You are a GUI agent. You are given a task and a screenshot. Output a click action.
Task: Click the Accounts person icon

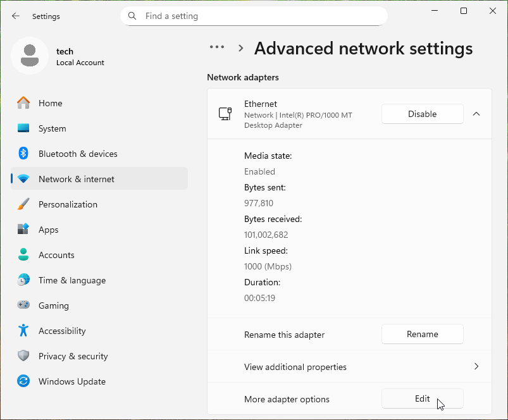[23, 254]
